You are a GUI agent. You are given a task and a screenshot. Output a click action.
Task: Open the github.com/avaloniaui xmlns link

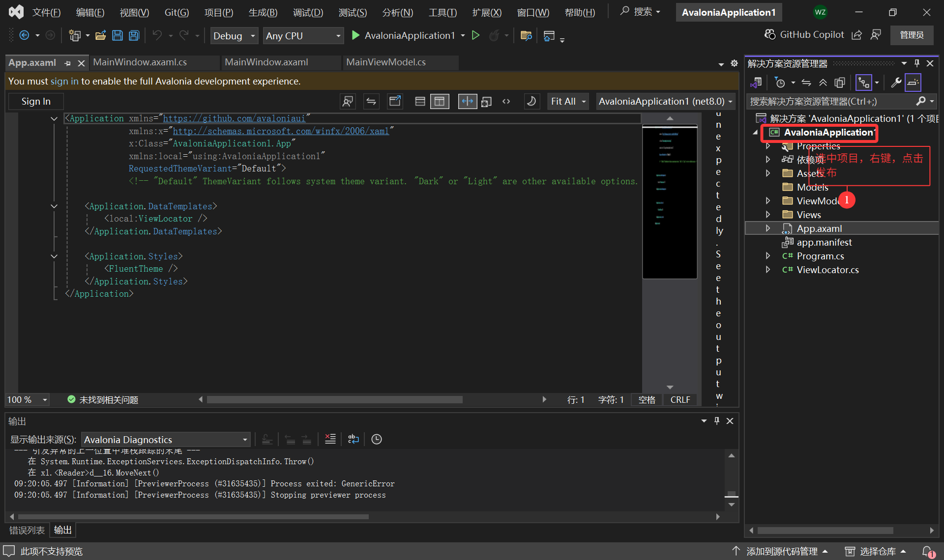234,118
